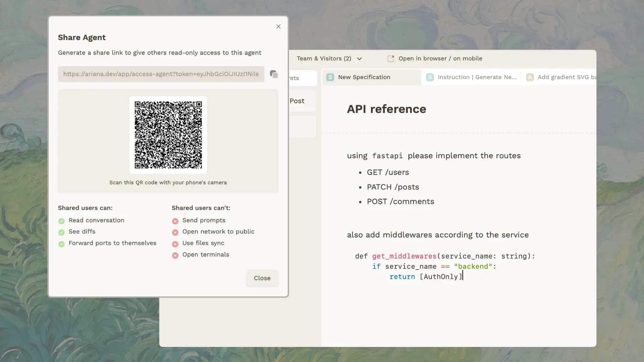Click green S icon on New Specification tab

[330, 77]
